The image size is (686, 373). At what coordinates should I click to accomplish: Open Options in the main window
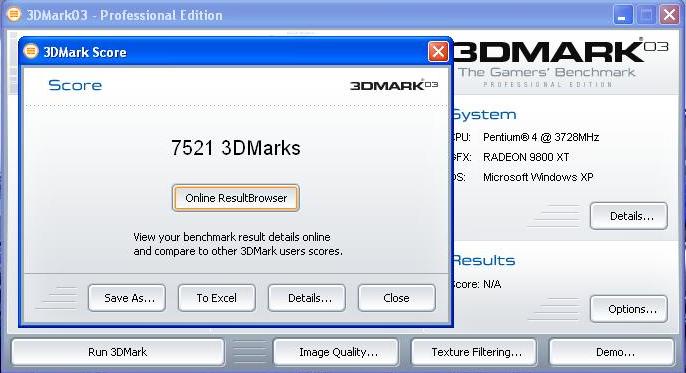click(629, 309)
